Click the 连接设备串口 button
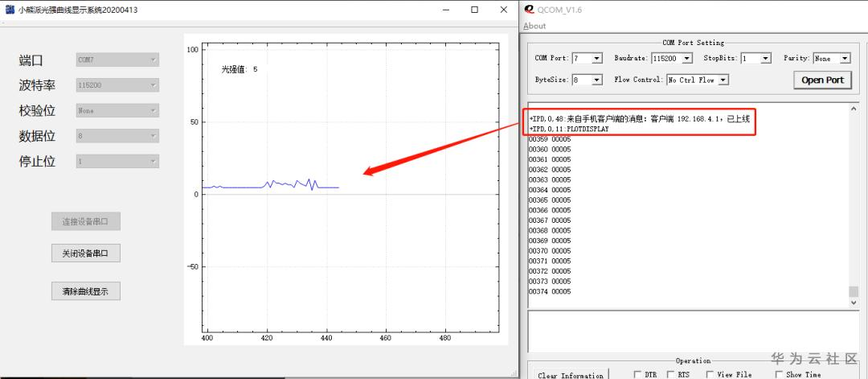 click(x=86, y=221)
